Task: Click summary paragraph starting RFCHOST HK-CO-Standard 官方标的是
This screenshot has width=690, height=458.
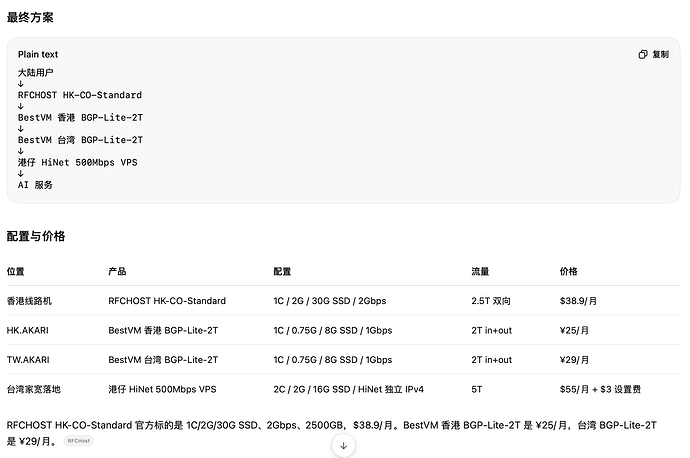Action: 331,433
